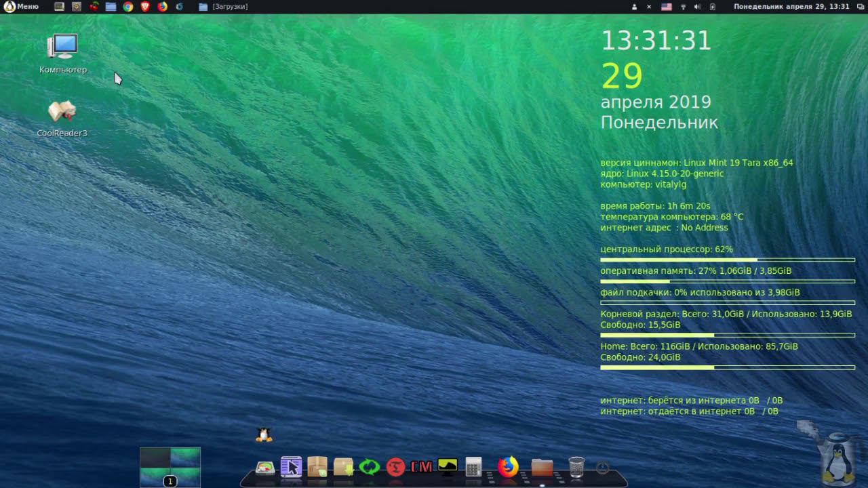The image size is (868, 488).
Task: Launch Brave browser from top panel
Action: point(145,7)
